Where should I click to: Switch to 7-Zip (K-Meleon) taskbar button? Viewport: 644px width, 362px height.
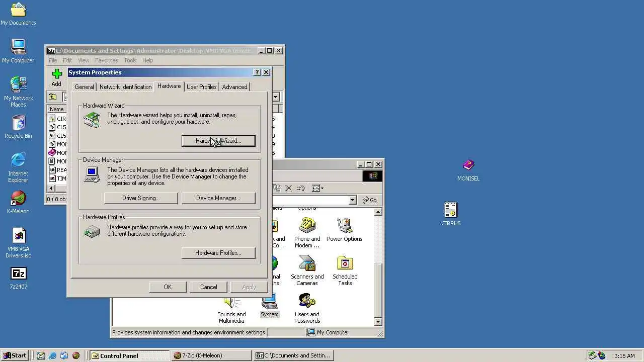point(211,355)
